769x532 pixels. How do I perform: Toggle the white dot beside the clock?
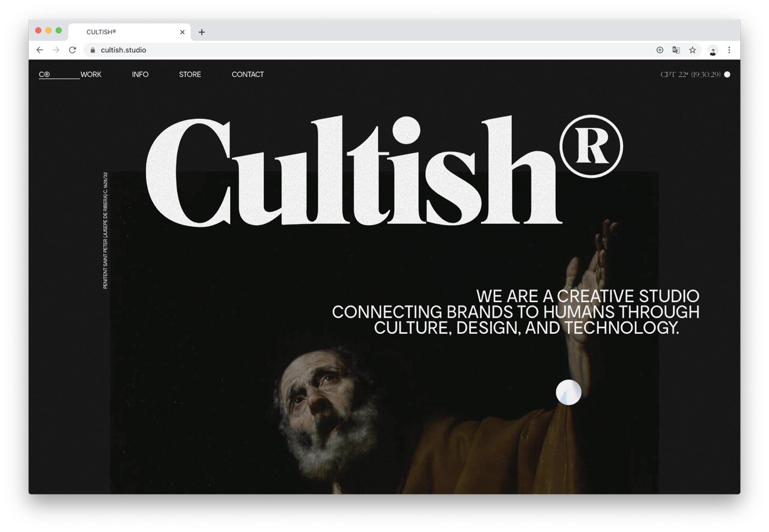click(727, 74)
